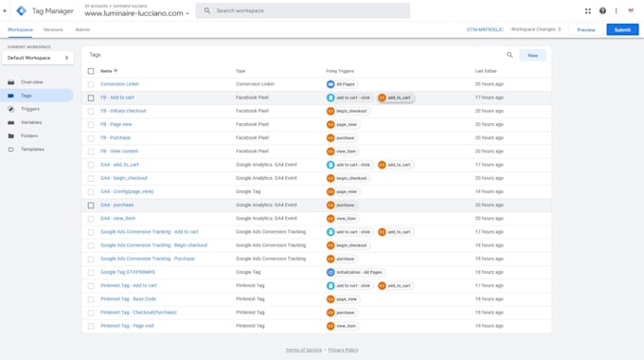Open the Terms of Service link
The height and width of the screenshot is (360, 644).
[x=303, y=351]
